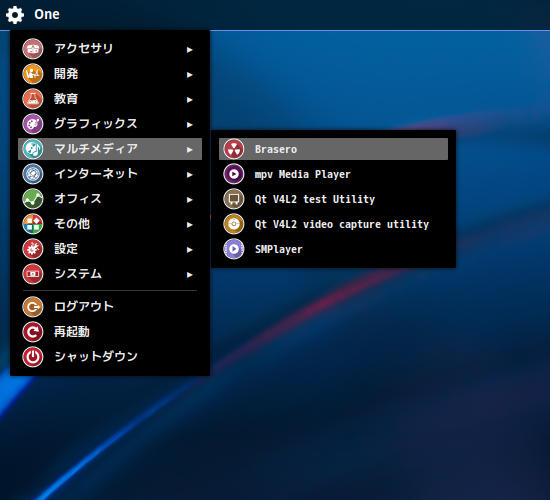Launch Qt V4L2 test Utility

pos(333,199)
